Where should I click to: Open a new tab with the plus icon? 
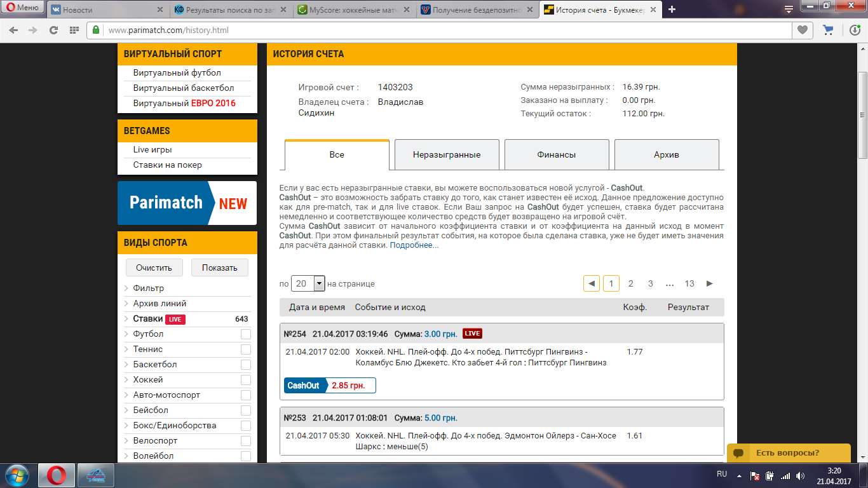[672, 10]
